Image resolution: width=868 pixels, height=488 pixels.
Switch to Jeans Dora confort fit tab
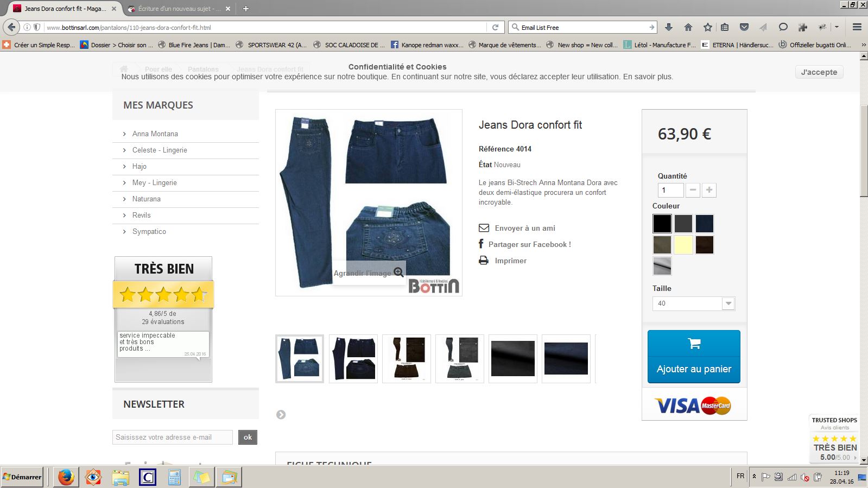[64, 9]
